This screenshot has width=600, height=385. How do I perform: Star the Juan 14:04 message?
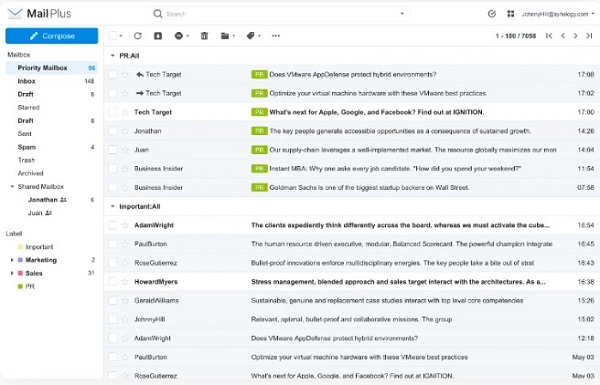pos(125,150)
